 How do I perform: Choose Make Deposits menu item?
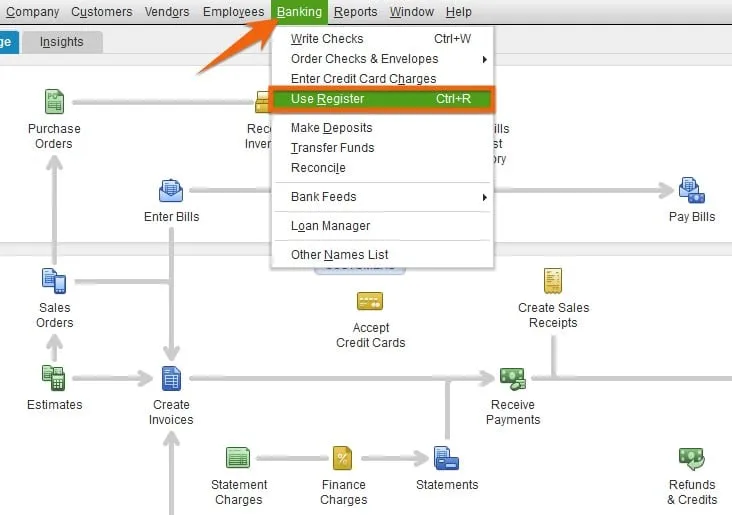pyautogui.click(x=381, y=128)
